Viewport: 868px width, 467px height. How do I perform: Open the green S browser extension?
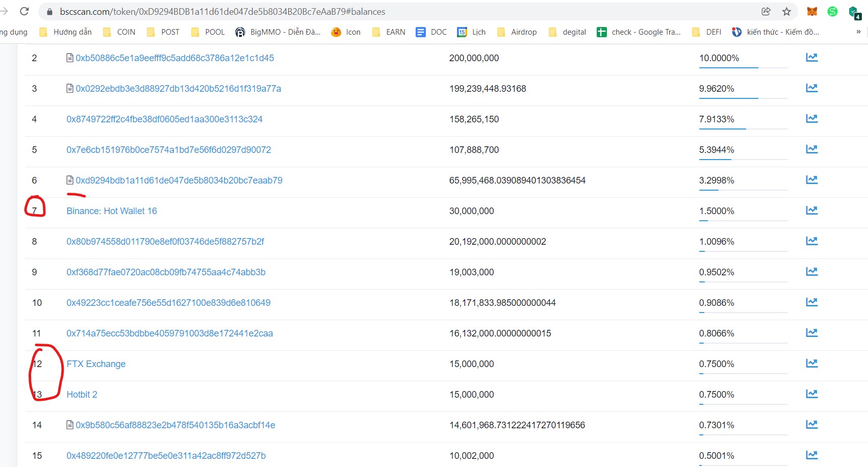pyautogui.click(x=832, y=11)
